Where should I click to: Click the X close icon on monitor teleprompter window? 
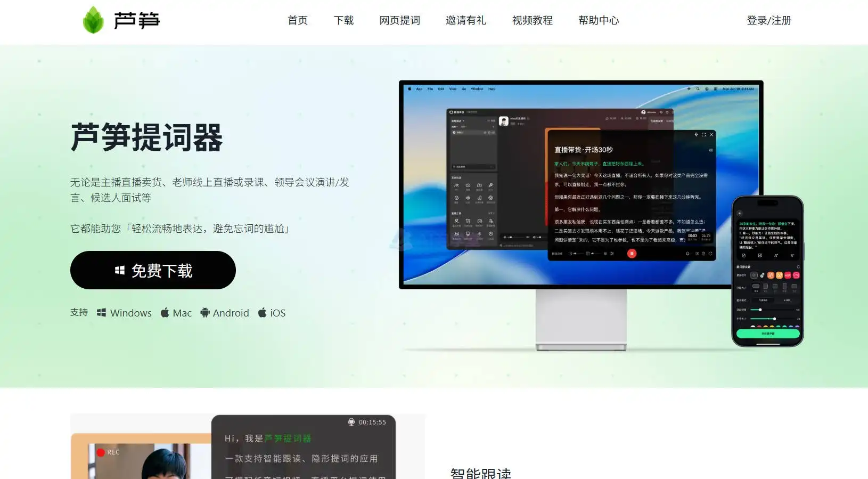(x=711, y=135)
